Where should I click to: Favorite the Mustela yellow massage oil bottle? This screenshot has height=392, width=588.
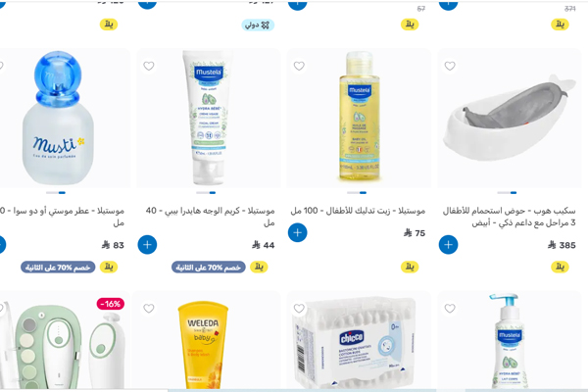coord(299,66)
